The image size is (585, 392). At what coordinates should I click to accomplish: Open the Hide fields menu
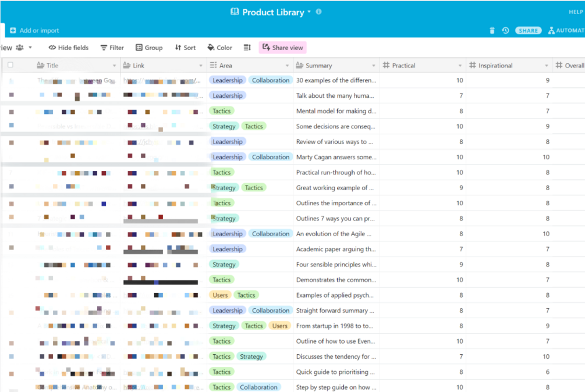click(69, 48)
